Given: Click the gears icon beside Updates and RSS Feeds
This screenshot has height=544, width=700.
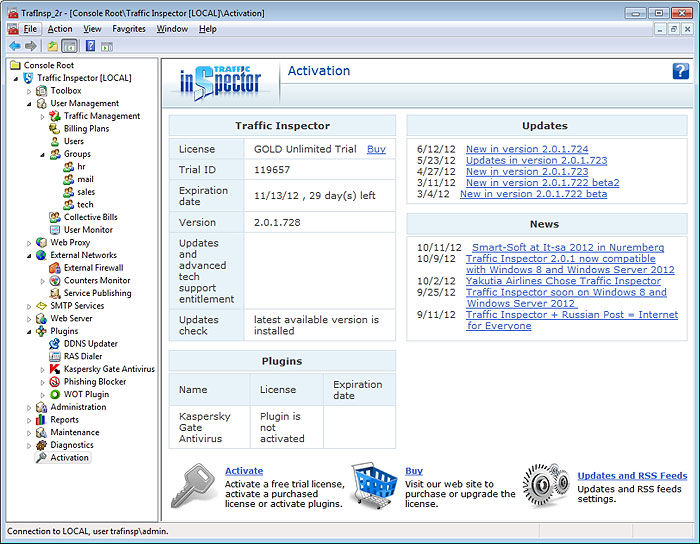Looking at the screenshot, I should click(x=546, y=485).
